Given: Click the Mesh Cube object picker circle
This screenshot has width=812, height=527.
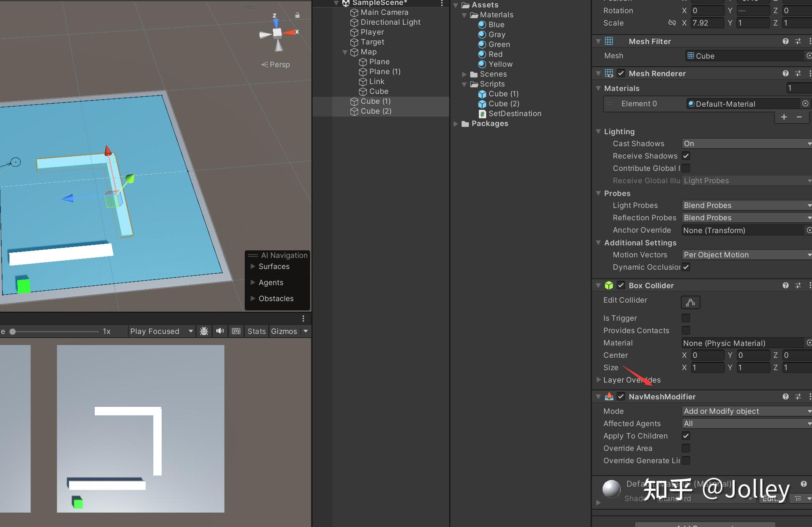Looking at the screenshot, I should [x=809, y=56].
